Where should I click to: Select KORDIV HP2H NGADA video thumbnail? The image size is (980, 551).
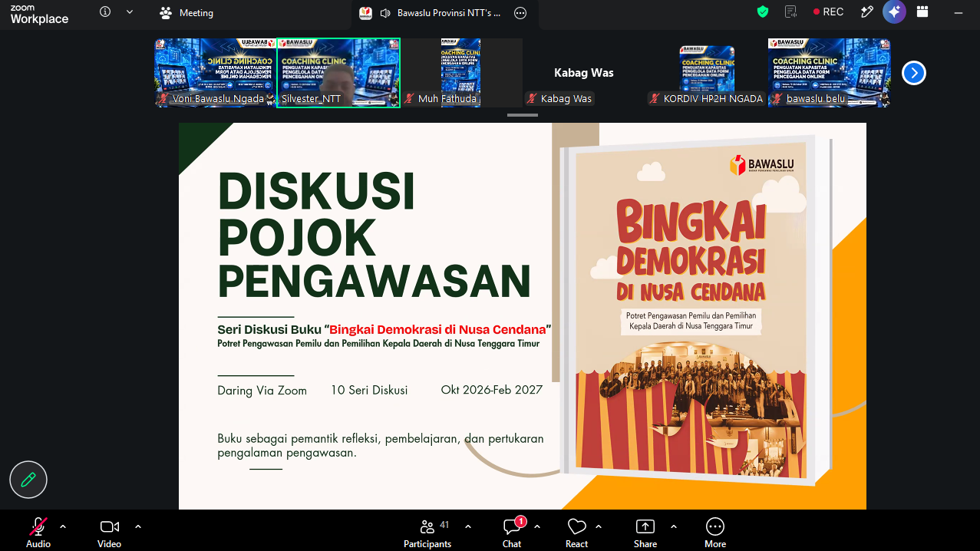click(706, 73)
